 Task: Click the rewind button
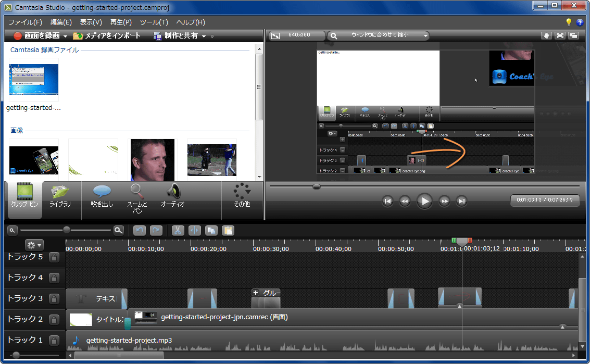[405, 201]
